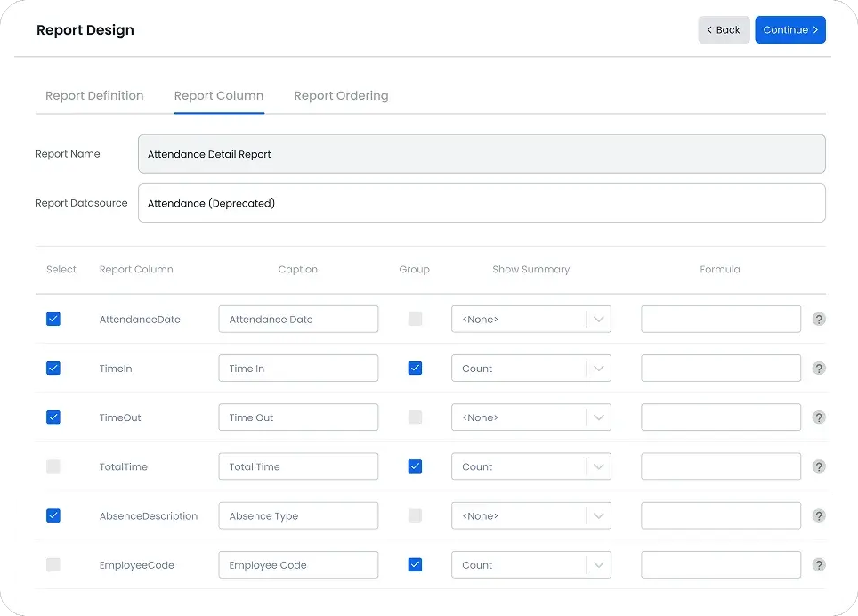Edit caption field 'Absence Type'

click(x=298, y=516)
